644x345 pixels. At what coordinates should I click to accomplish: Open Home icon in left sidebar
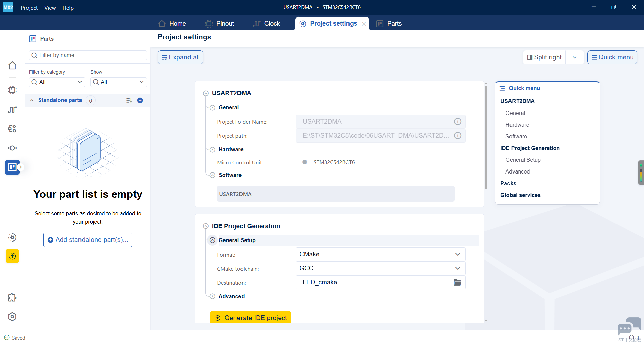point(12,65)
